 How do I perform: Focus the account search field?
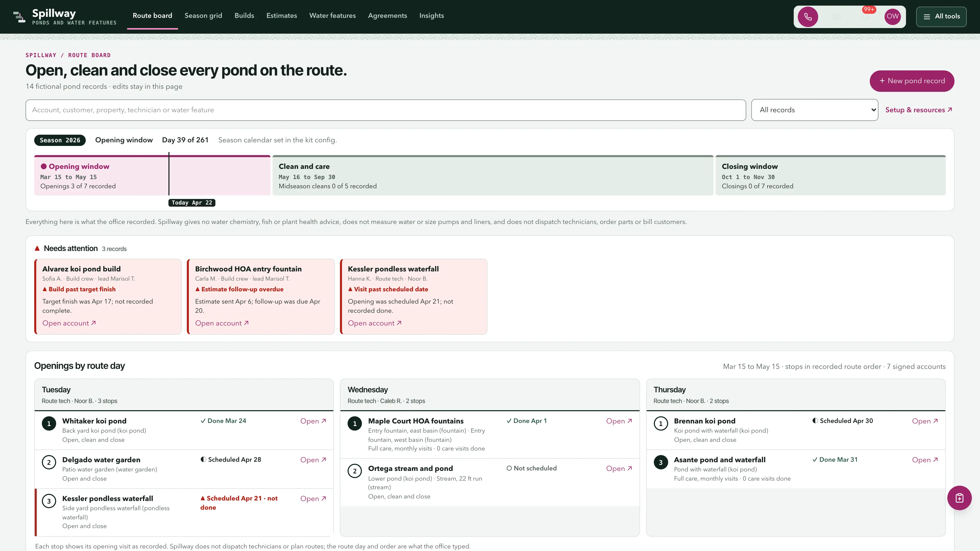pos(385,110)
